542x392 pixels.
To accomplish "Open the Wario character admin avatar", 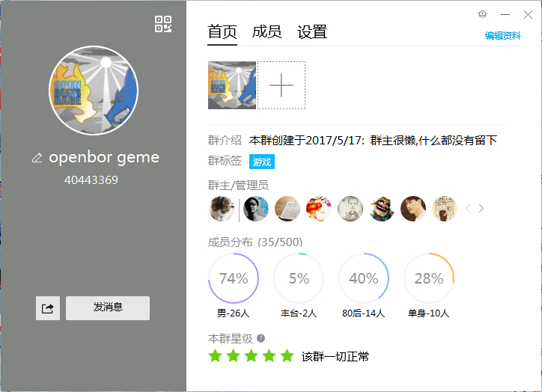I will (382, 209).
